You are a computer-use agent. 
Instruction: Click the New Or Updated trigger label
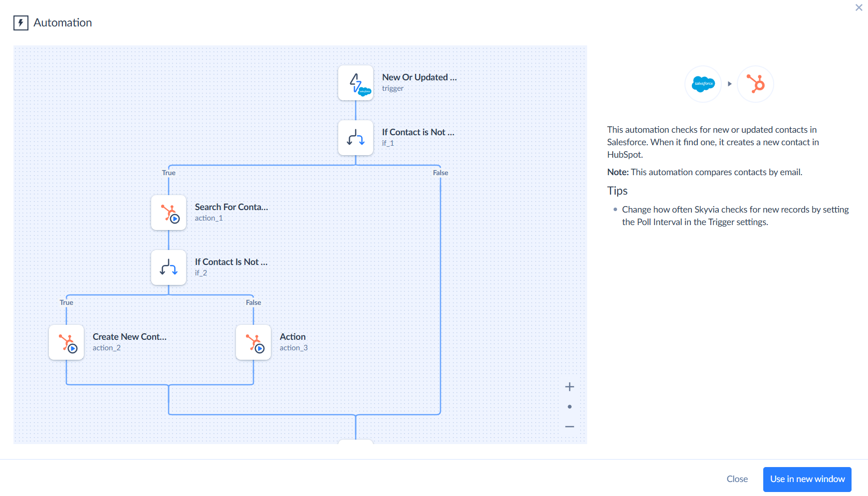click(x=419, y=77)
